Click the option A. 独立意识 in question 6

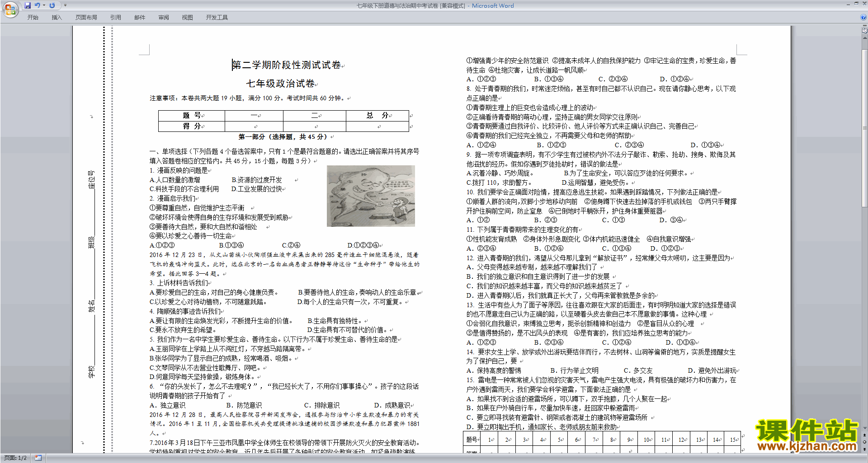point(168,406)
